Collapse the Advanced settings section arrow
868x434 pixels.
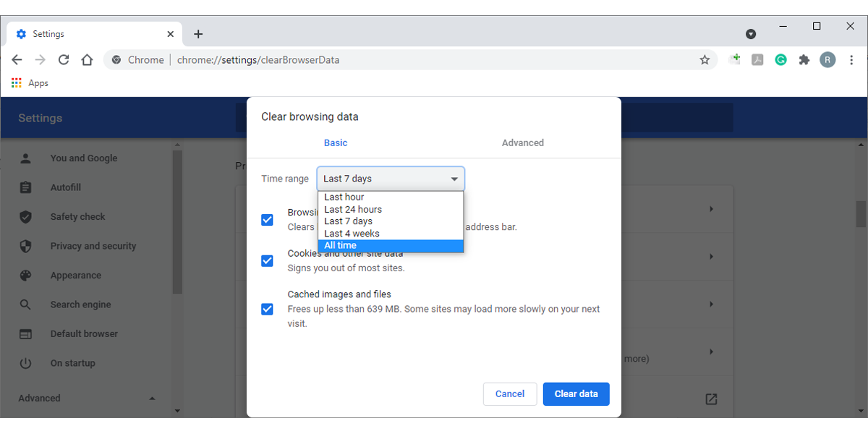(152, 399)
